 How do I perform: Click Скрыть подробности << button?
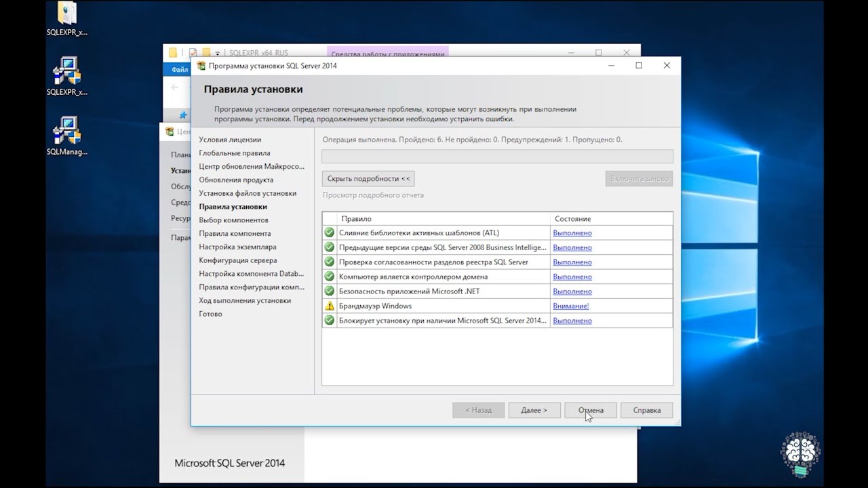tap(368, 178)
